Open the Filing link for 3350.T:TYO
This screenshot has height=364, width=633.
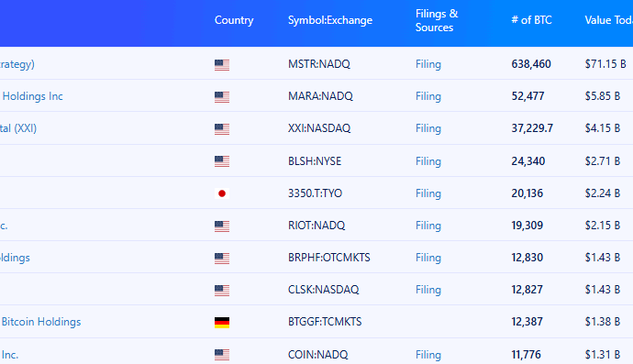428,193
